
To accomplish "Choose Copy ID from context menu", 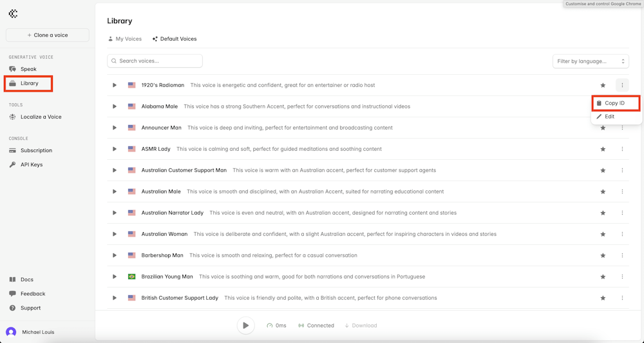I will point(615,103).
